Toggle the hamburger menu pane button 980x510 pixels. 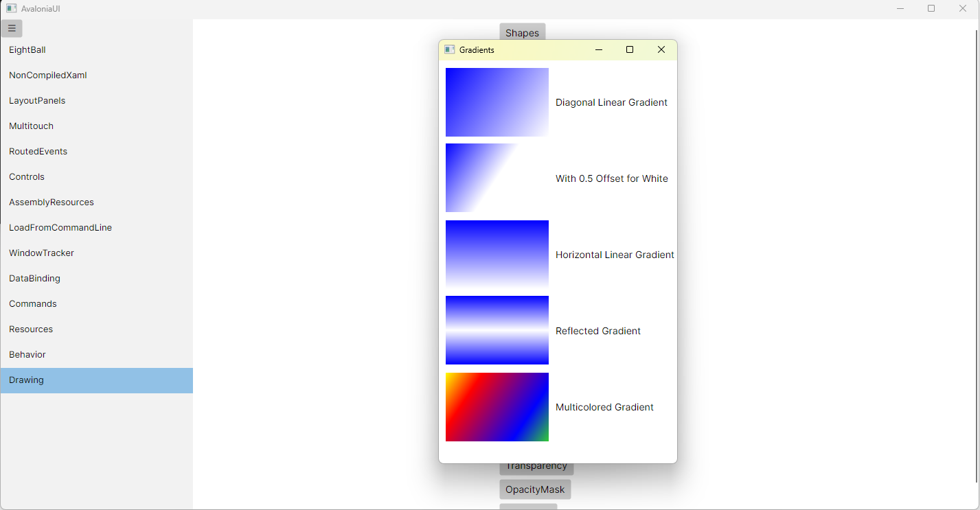tap(12, 28)
